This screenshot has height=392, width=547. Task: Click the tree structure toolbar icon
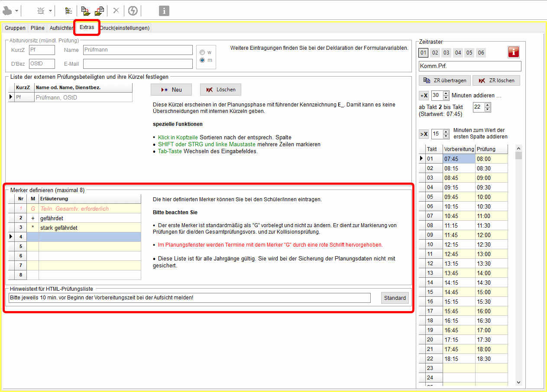68,11
